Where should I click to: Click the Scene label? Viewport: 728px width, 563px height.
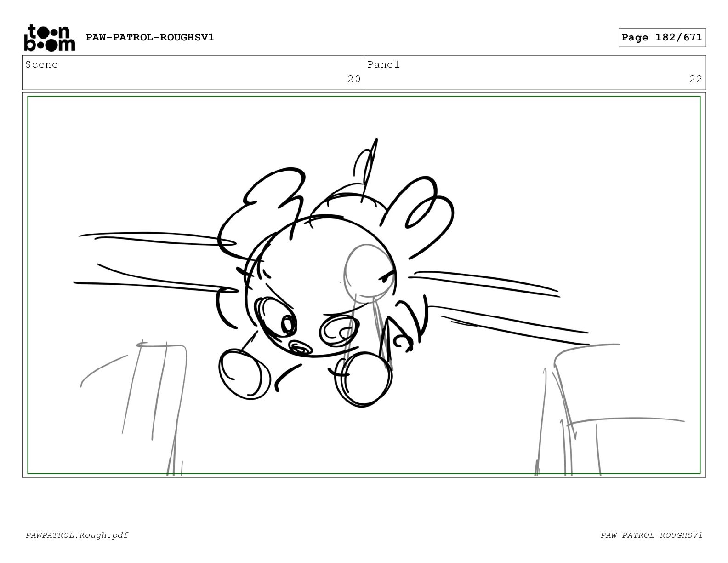pos(42,65)
